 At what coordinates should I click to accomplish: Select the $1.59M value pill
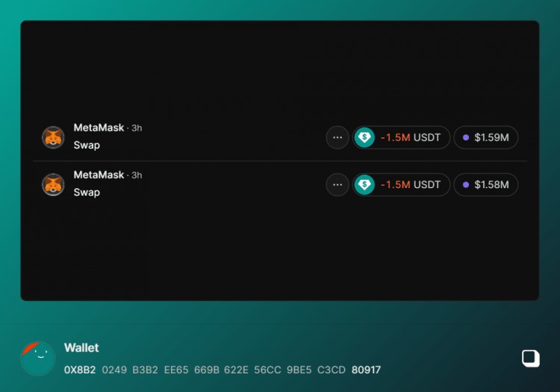(x=486, y=137)
